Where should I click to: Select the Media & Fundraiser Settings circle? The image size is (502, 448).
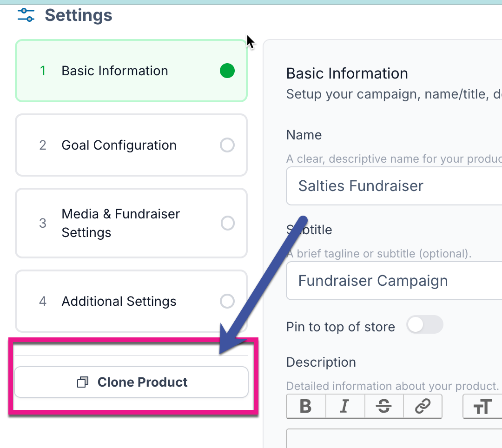228,224
